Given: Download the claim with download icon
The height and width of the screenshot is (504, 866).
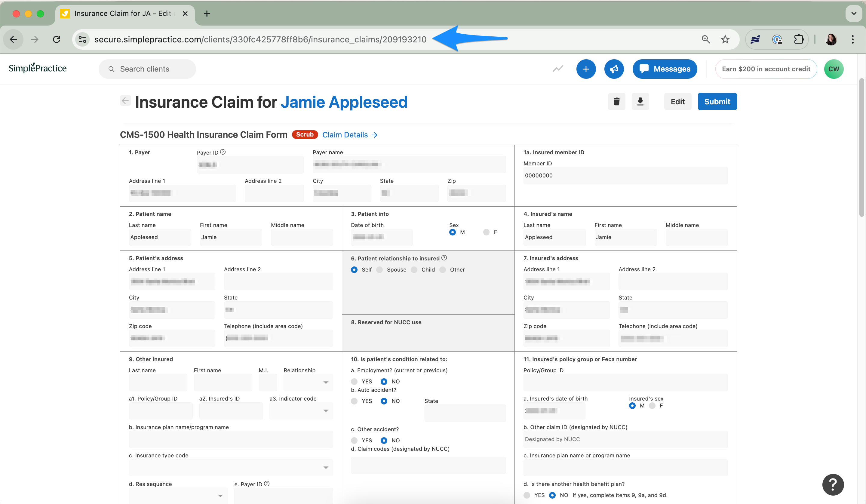Looking at the screenshot, I should tap(640, 101).
